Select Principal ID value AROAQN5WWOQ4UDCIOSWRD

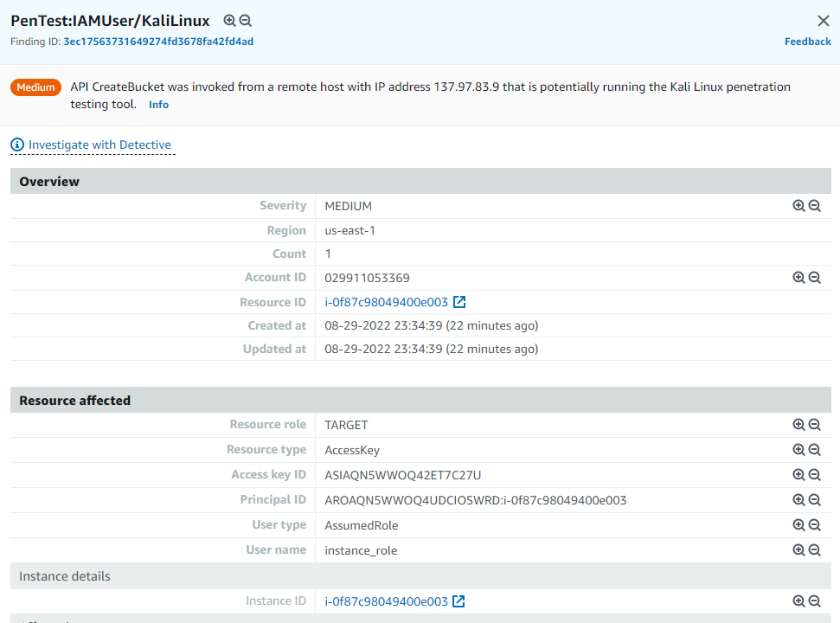click(x=412, y=500)
